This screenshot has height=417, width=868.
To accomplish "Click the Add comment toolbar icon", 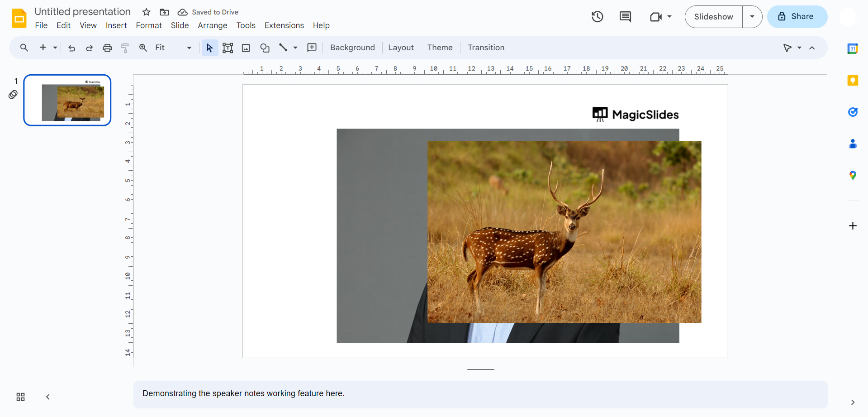I will pyautogui.click(x=312, y=48).
